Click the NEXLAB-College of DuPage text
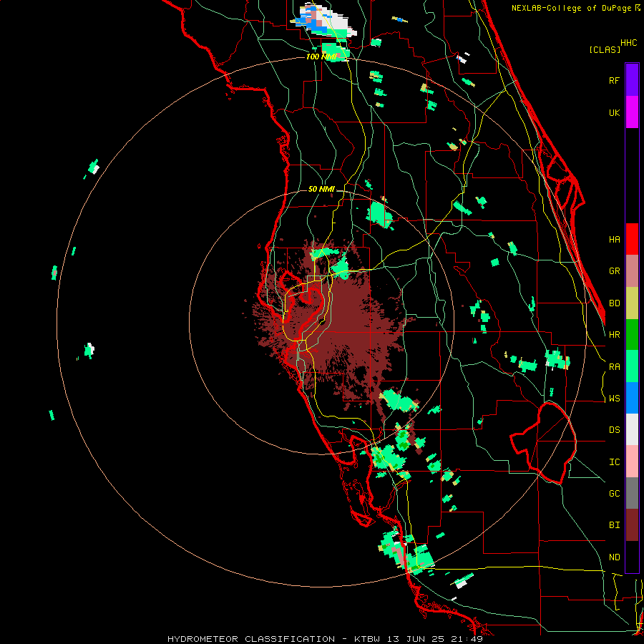 572,8
